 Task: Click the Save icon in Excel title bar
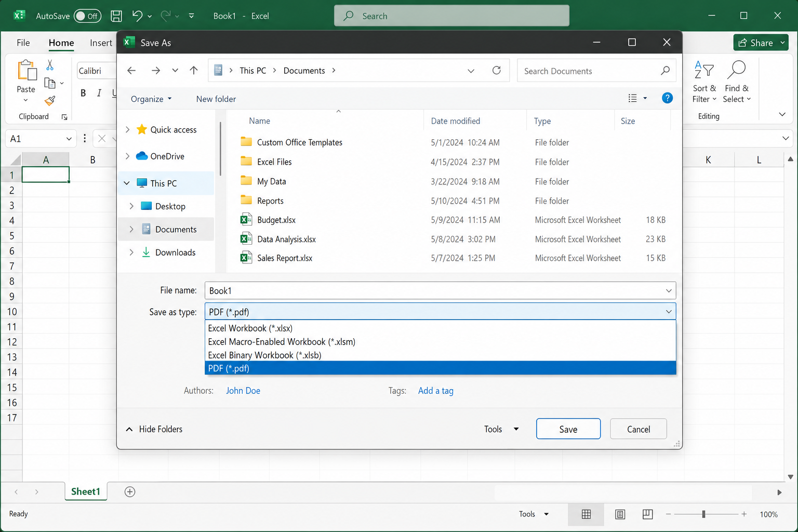point(116,16)
